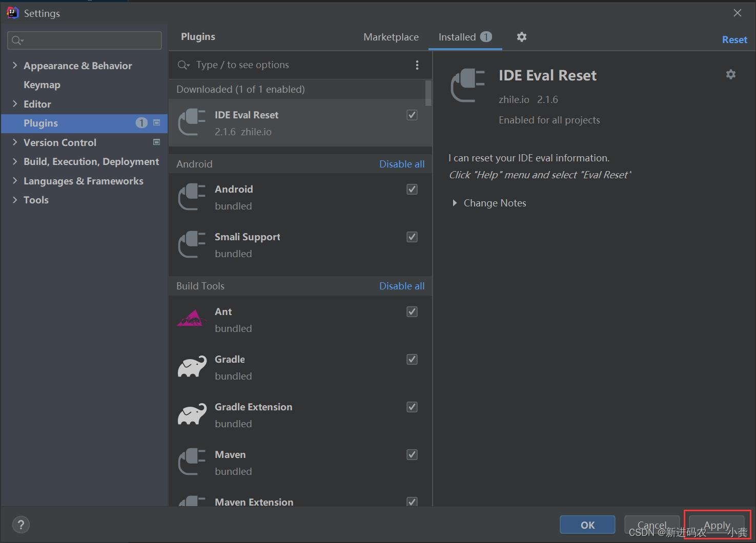
Task: Toggle the Maven Extension checkbox
Action: tap(412, 502)
